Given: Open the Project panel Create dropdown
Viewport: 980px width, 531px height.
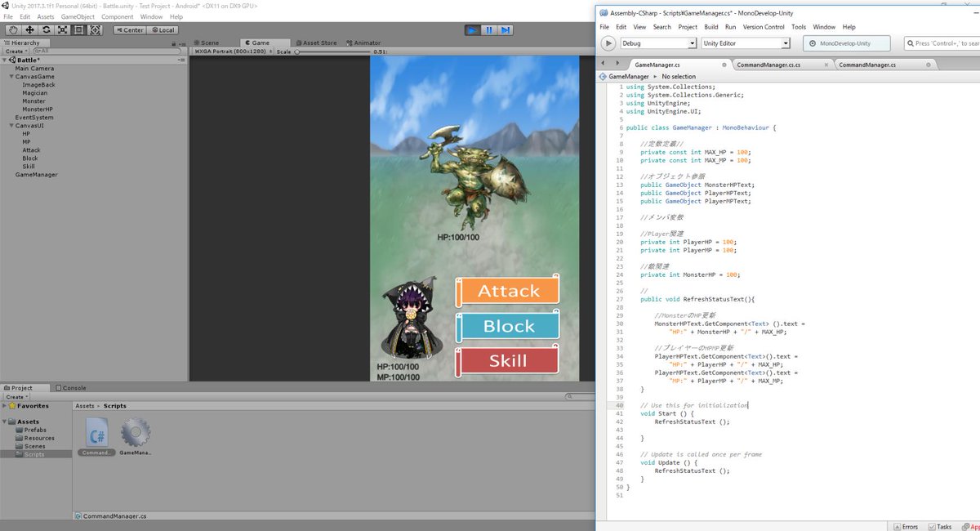Looking at the screenshot, I should coord(16,396).
